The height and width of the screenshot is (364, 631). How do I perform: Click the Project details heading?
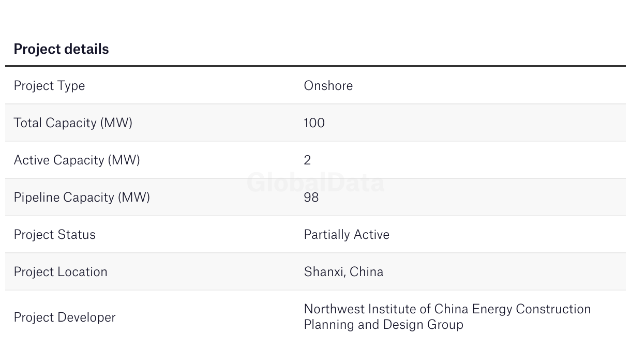click(61, 49)
